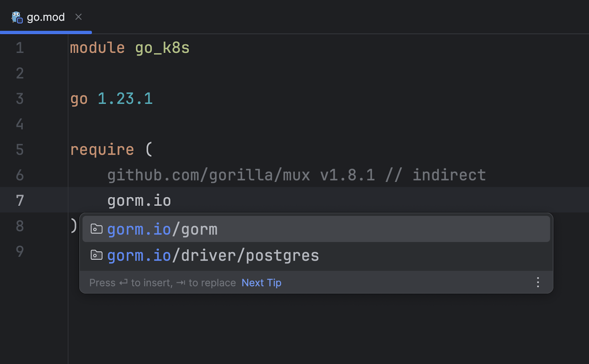
Task: Click line number 6 in gutter
Action: click(20, 175)
